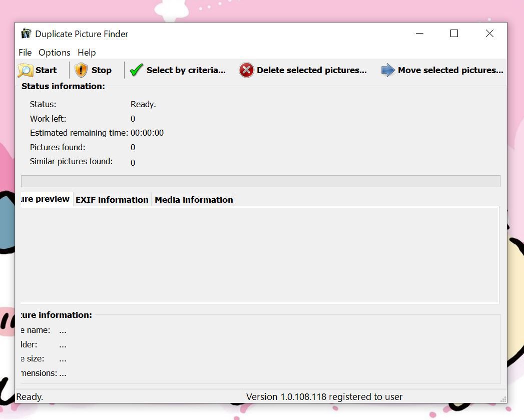Click the "Similar pictures found:" label

click(71, 162)
